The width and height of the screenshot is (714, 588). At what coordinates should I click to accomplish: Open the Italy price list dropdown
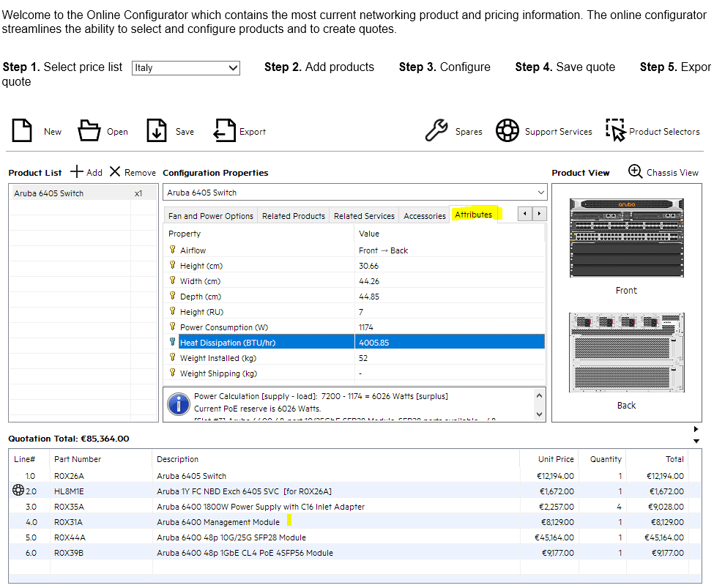click(186, 68)
